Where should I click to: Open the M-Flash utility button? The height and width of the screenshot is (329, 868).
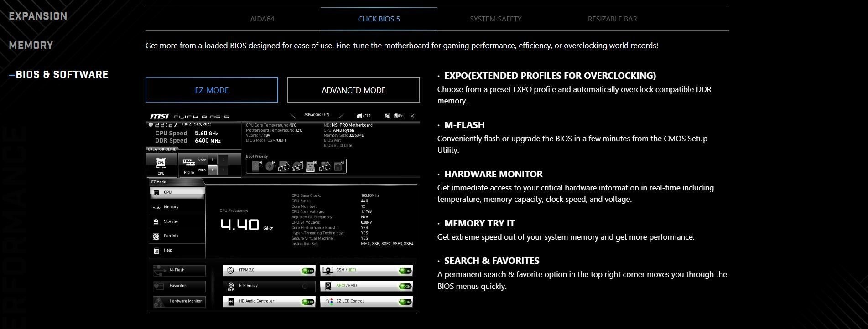coord(179,270)
